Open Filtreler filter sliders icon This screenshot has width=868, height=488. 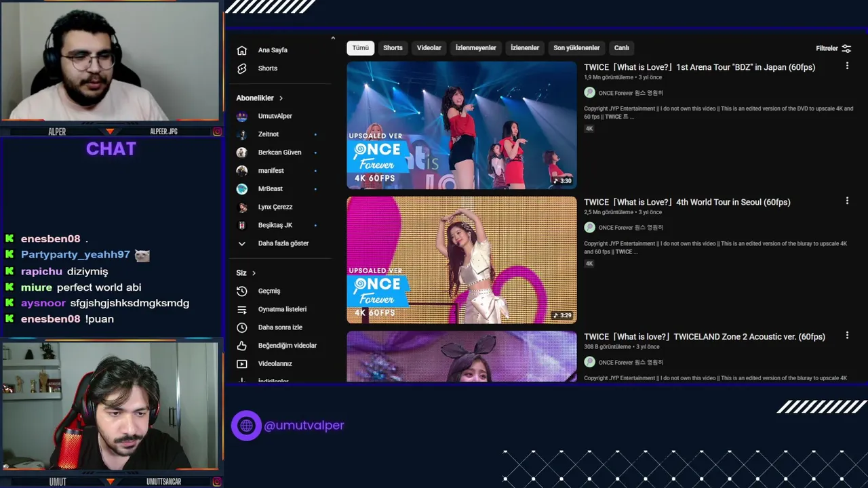click(846, 48)
